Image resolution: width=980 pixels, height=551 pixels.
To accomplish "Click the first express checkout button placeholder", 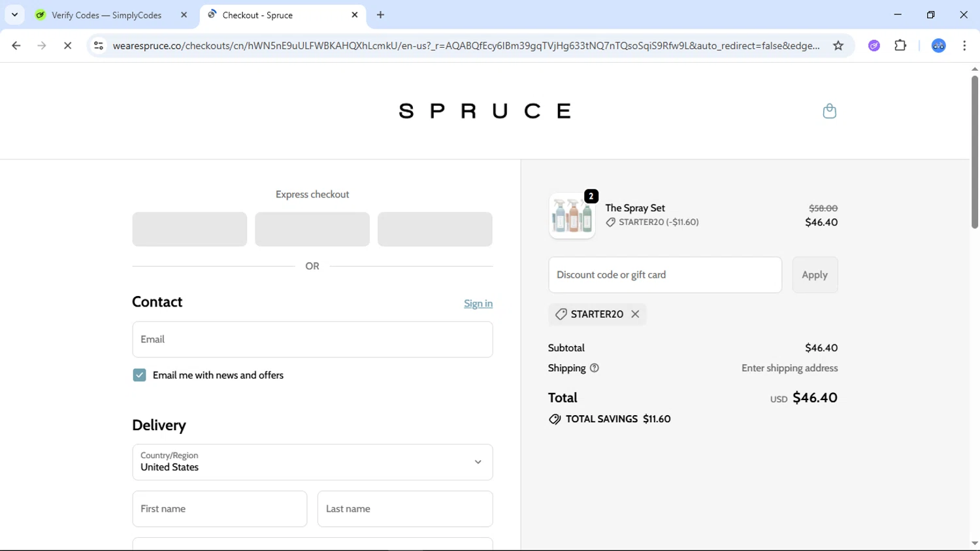I will (x=189, y=229).
